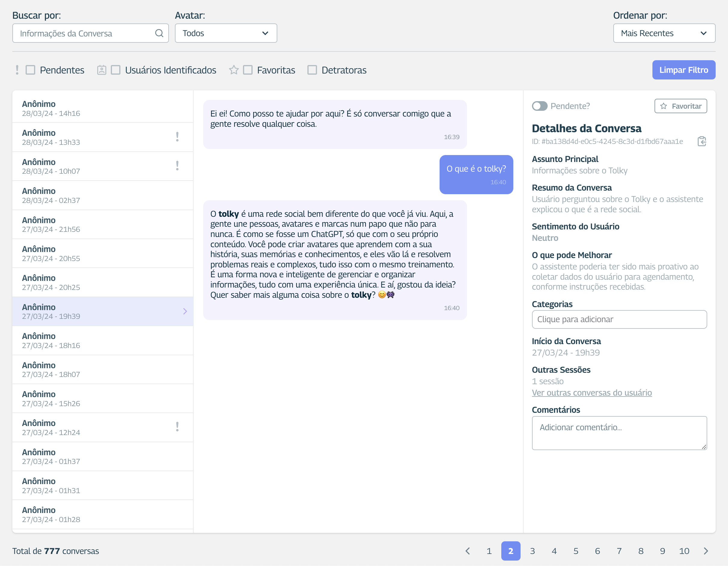Open the Categorias Clique para adicionar field

[619, 319]
